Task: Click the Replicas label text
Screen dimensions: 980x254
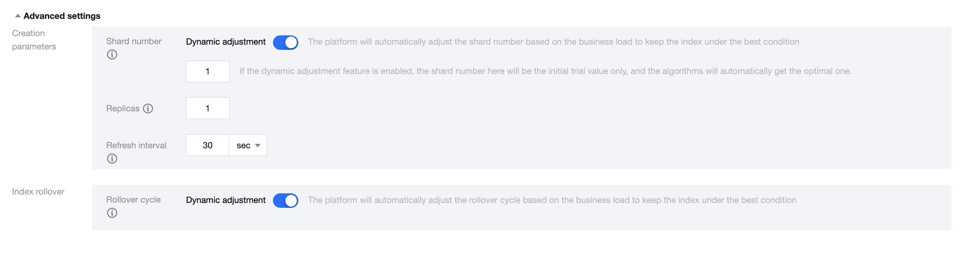Action: click(123, 109)
